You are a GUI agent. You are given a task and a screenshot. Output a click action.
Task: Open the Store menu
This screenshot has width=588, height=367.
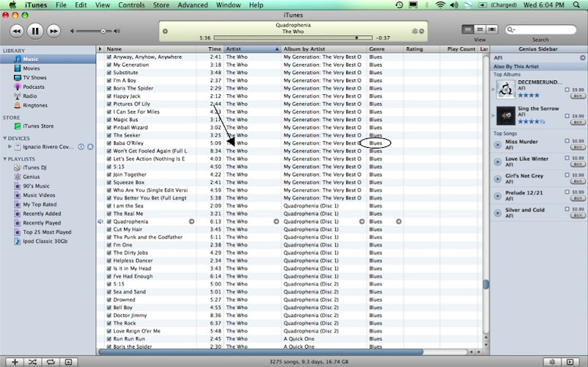tap(161, 5)
